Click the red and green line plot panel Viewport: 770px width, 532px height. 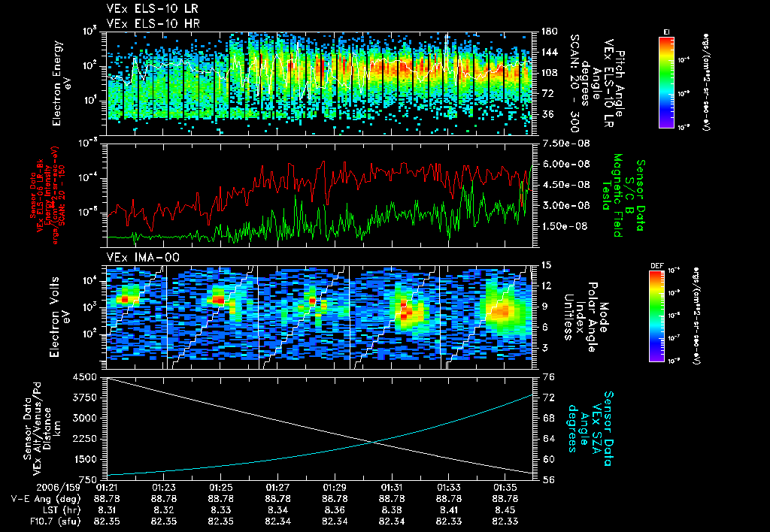[320, 195]
